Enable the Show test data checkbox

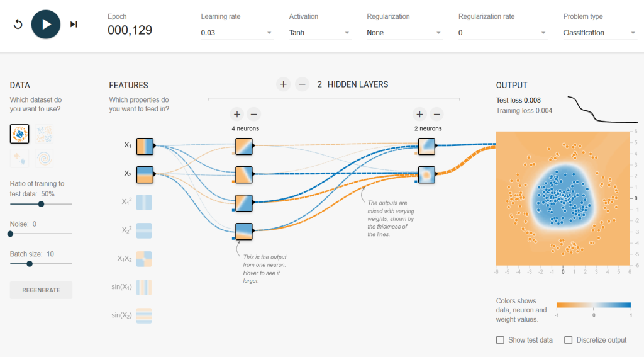(x=500, y=340)
